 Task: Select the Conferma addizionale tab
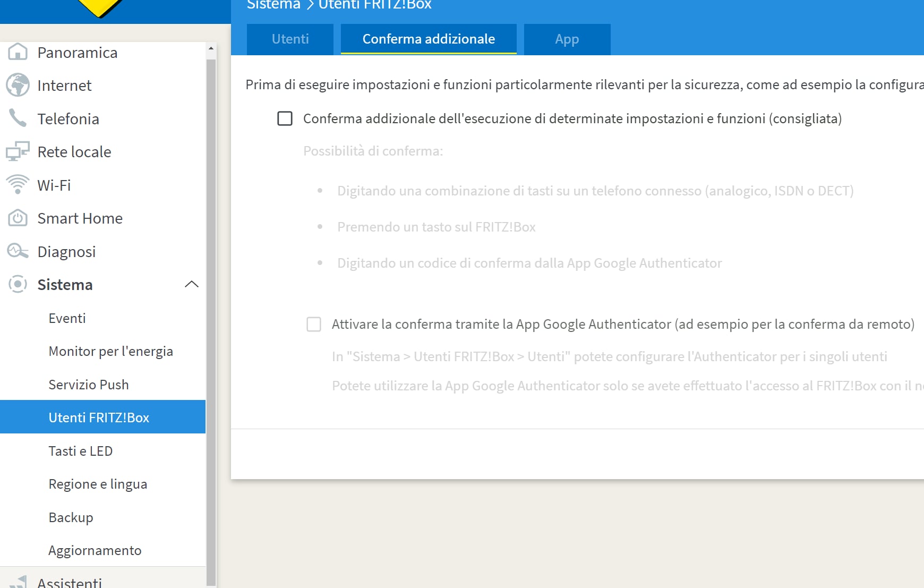[429, 39]
